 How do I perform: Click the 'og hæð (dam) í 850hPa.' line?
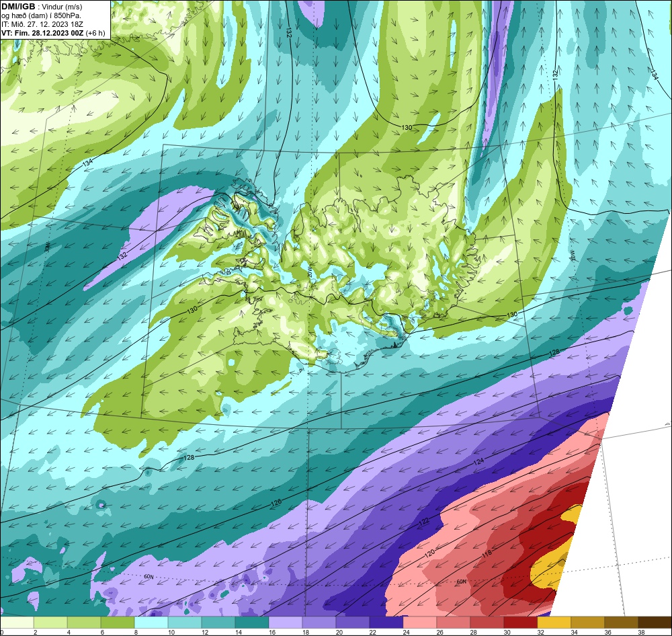[x=42, y=16]
